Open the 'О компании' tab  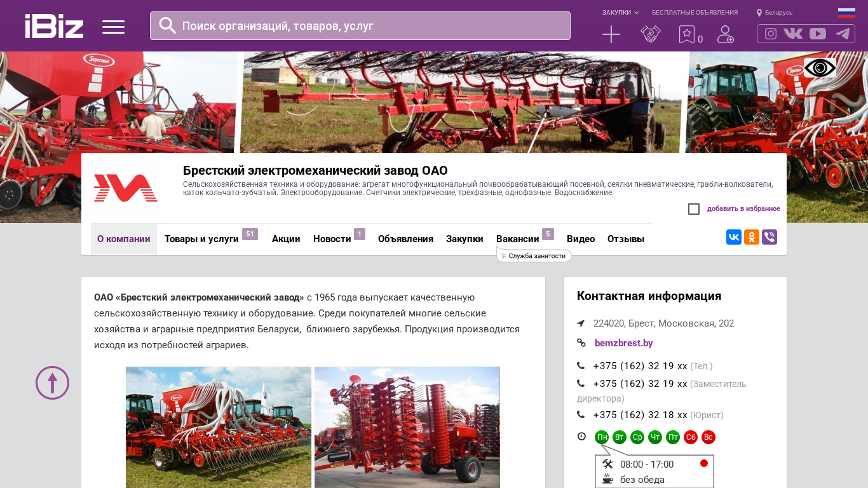click(124, 239)
